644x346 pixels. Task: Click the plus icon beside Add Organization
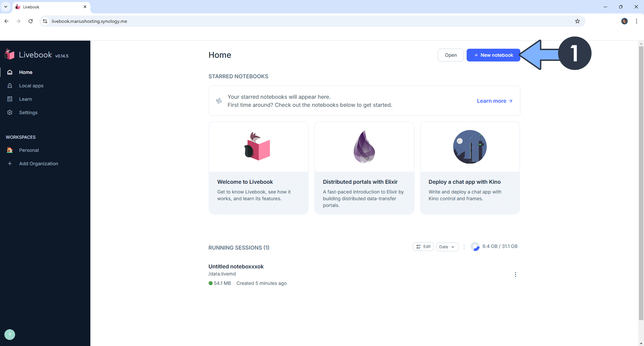[10, 164]
